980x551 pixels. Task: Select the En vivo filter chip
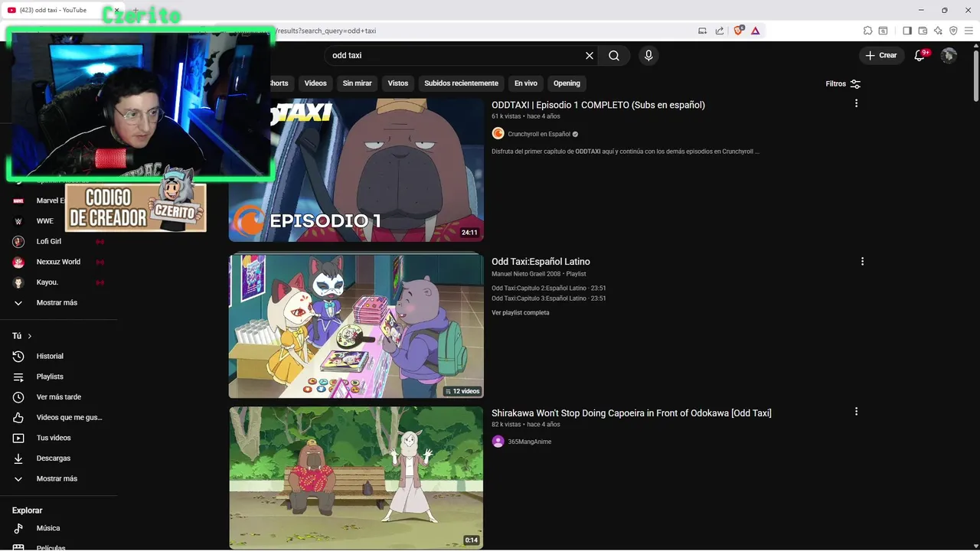525,83
